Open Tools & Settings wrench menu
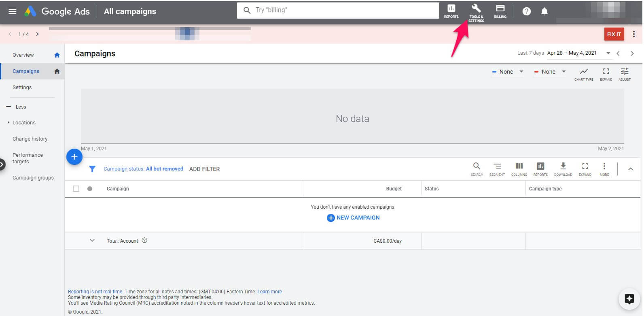The width and height of the screenshot is (644, 316). click(x=476, y=12)
